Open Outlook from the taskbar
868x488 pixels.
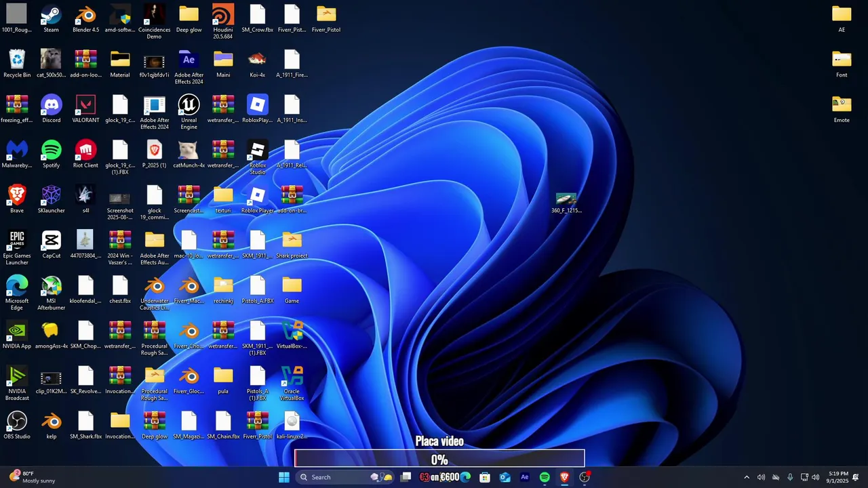point(505,477)
